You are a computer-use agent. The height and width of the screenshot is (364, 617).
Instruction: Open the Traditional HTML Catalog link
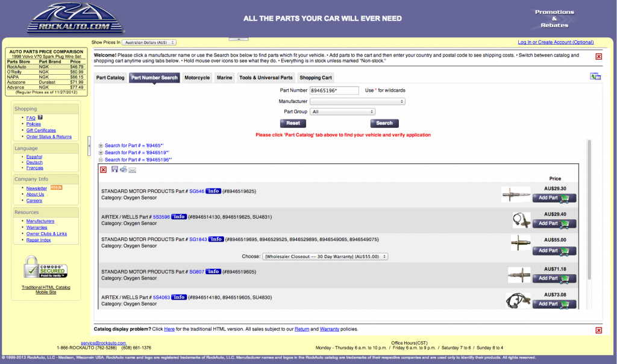click(x=46, y=287)
